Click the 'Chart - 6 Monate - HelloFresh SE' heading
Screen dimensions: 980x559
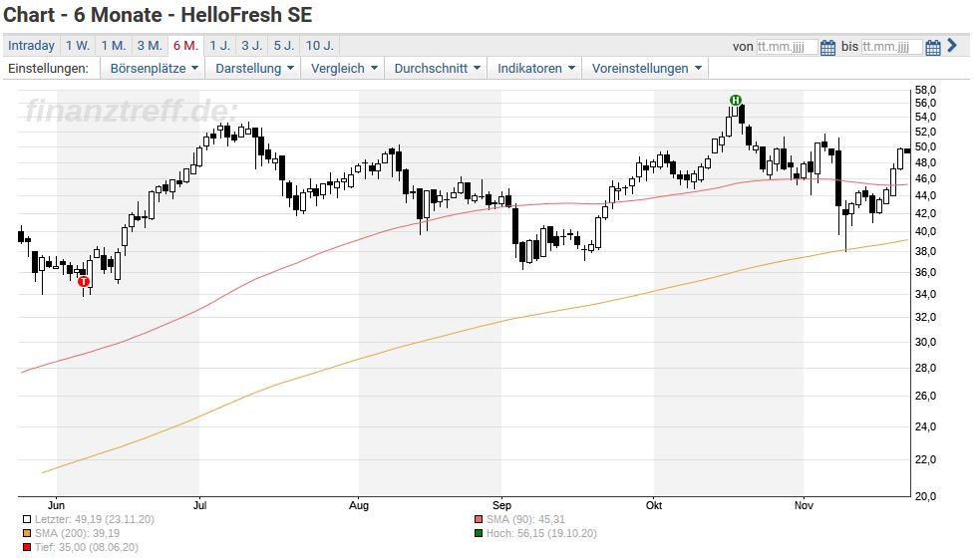click(x=159, y=15)
